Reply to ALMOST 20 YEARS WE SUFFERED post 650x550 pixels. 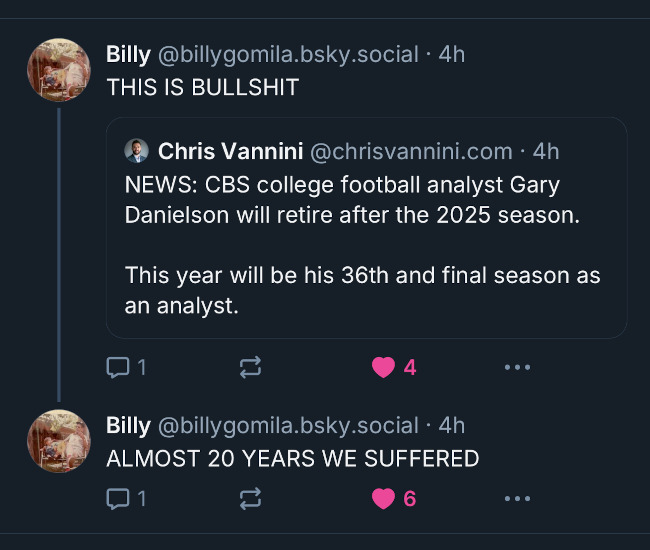(x=119, y=498)
